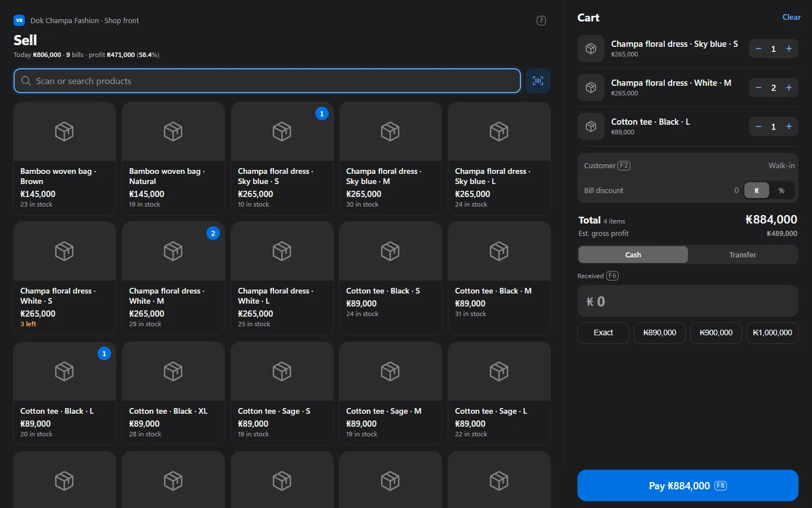
Task: Click the product card icon for Champa floral dress White M
Action: [173, 251]
